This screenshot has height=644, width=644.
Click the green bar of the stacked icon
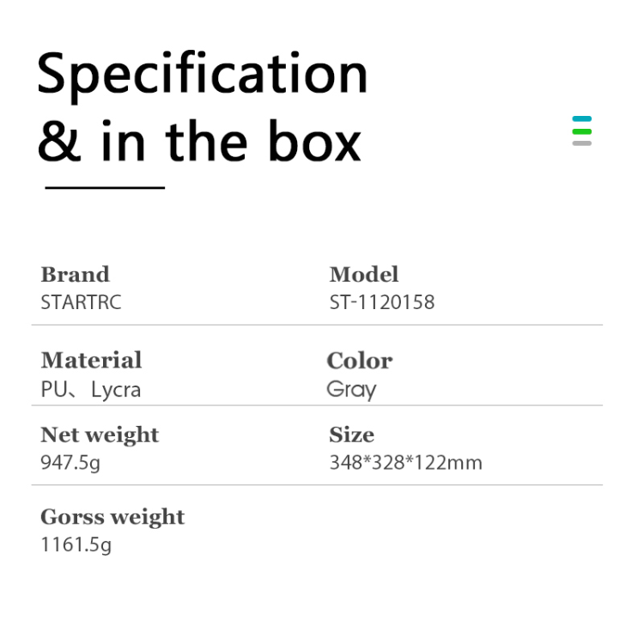click(582, 131)
